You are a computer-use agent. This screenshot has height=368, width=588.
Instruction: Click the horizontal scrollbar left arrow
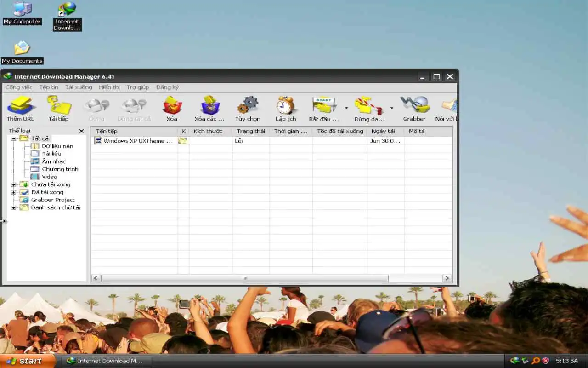pos(96,278)
